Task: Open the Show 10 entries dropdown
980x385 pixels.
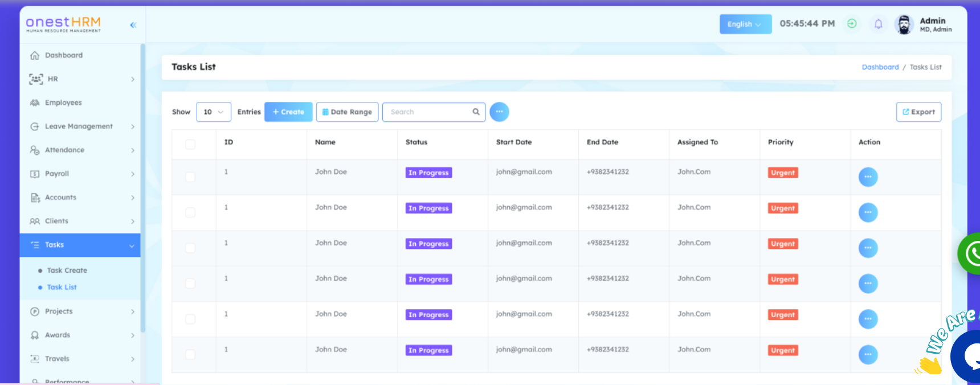Action: coord(214,112)
